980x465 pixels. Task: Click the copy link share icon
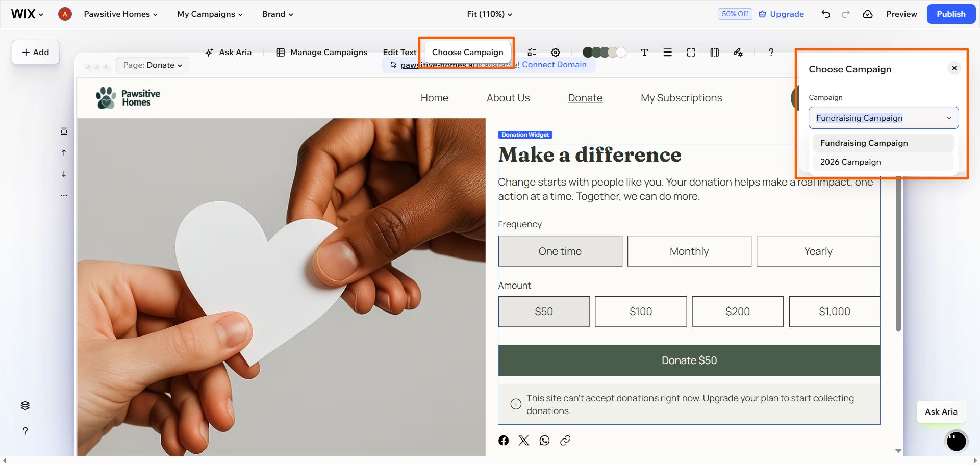[x=565, y=441]
